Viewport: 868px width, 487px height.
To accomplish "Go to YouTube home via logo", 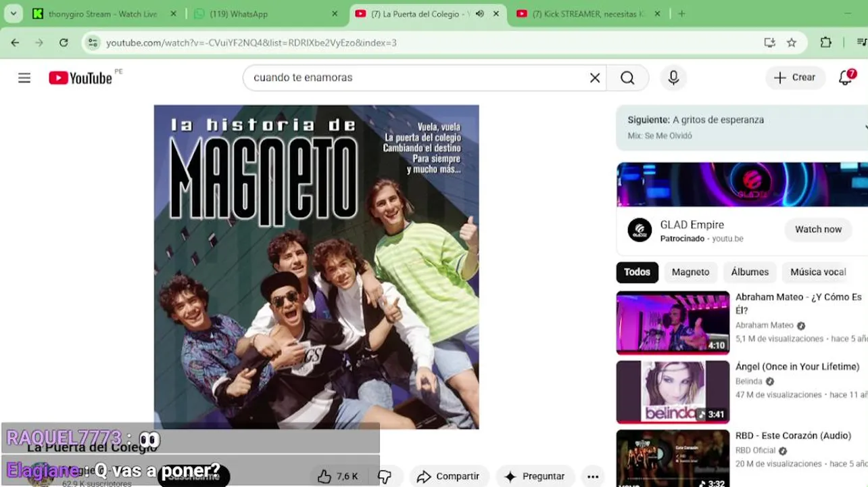I will [x=80, y=78].
